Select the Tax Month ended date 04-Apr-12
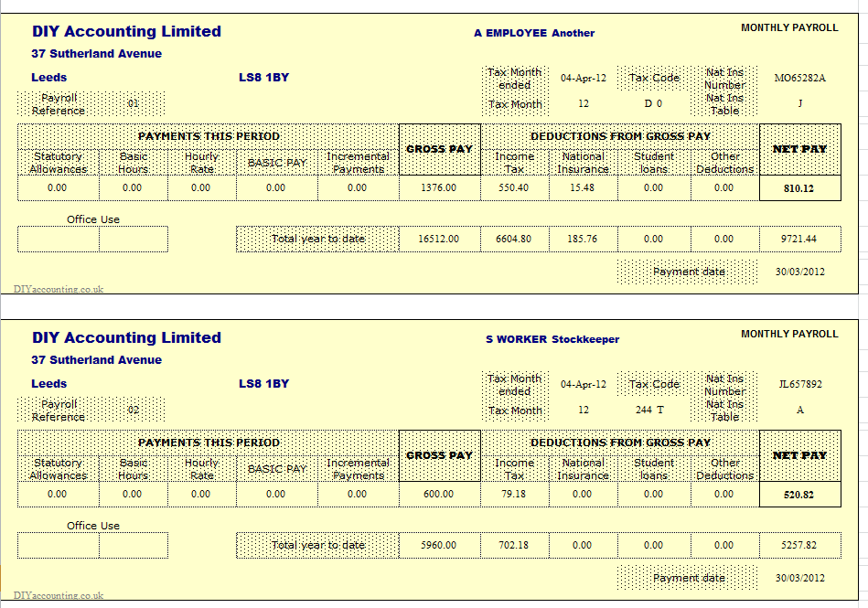868x608 pixels. point(584,78)
